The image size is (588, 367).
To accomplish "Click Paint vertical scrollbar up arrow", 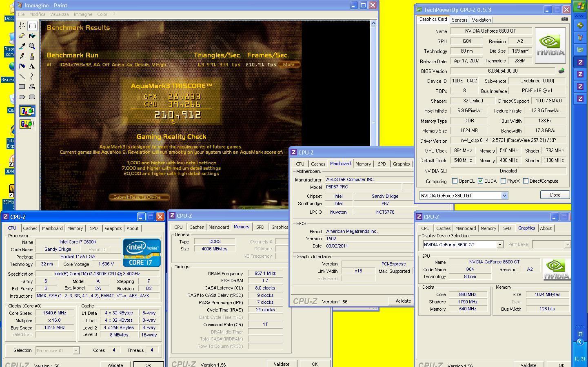I will pyautogui.click(x=373, y=23).
